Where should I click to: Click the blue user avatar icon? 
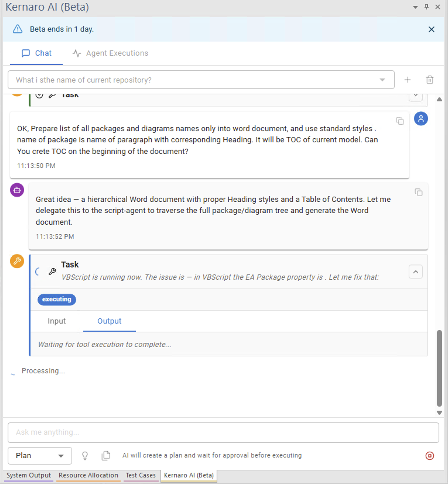coord(421,119)
